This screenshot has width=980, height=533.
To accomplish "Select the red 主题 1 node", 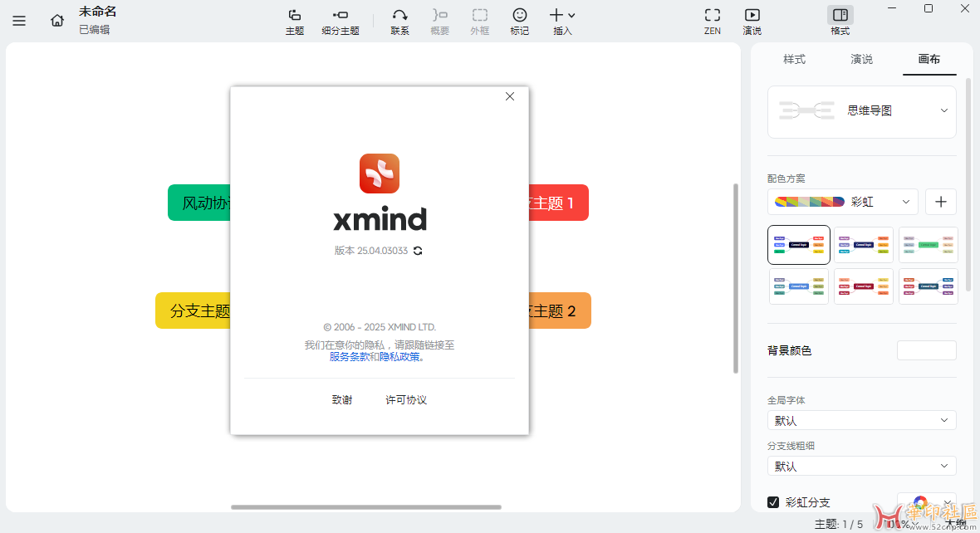I will click(559, 203).
